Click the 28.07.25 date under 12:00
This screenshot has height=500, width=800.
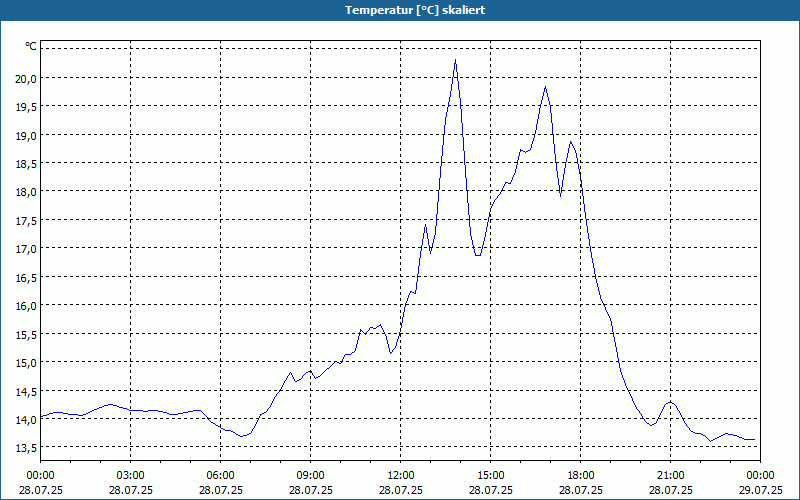[x=401, y=490]
